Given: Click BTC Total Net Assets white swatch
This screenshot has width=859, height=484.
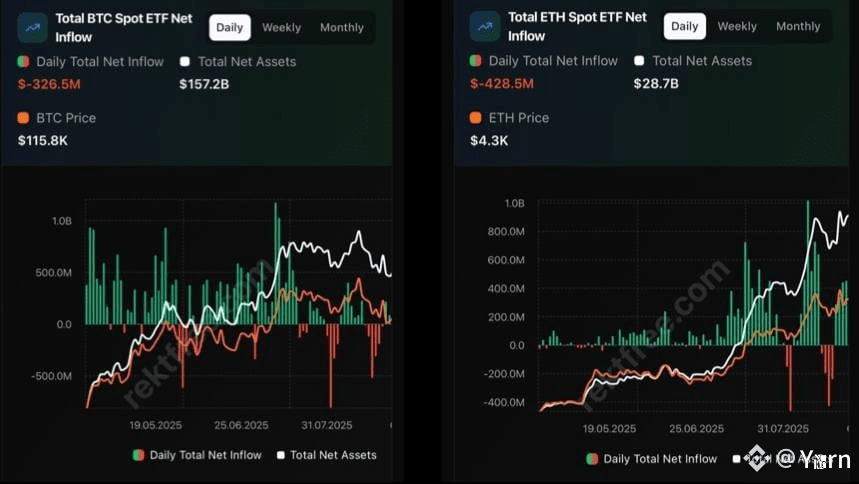Looking at the screenshot, I should 185,61.
